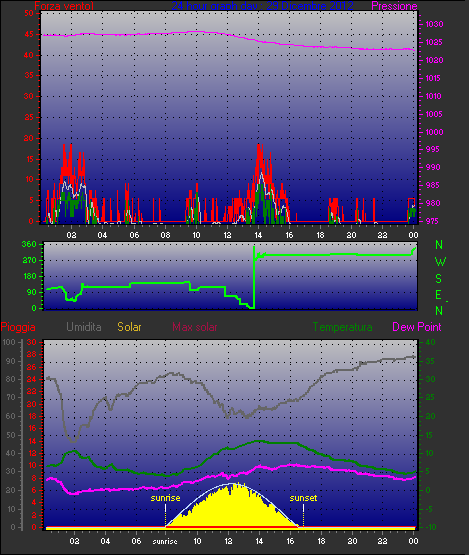Click the Pressione axis title
Screen dimensions: 469x555
point(394,6)
